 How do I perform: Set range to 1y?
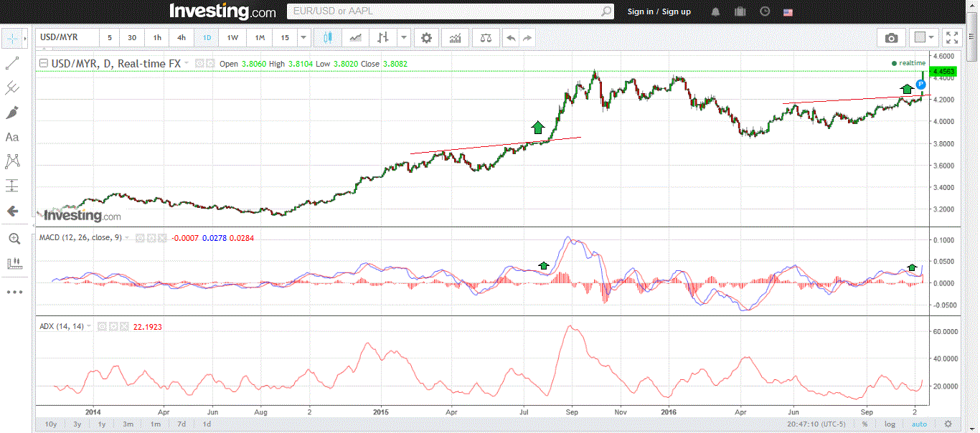click(102, 424)
